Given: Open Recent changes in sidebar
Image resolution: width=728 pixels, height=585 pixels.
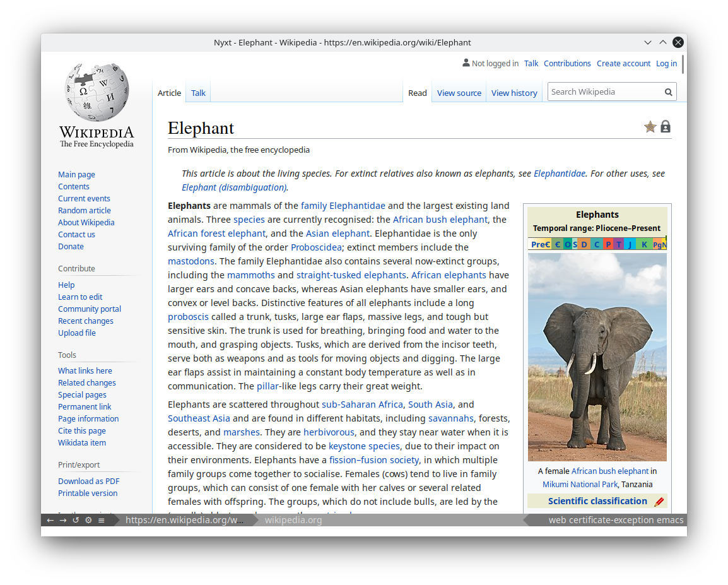Looking at the screenshot, I should coord(85,321).
